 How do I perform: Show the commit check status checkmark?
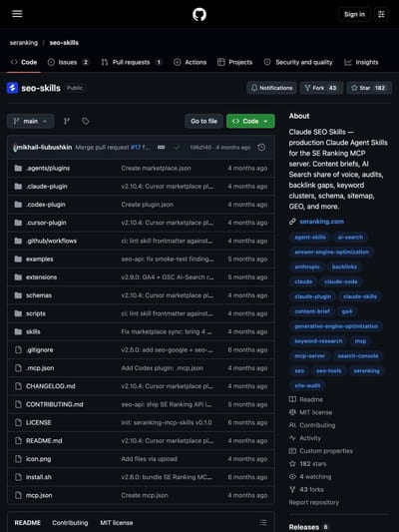[177, 148]
